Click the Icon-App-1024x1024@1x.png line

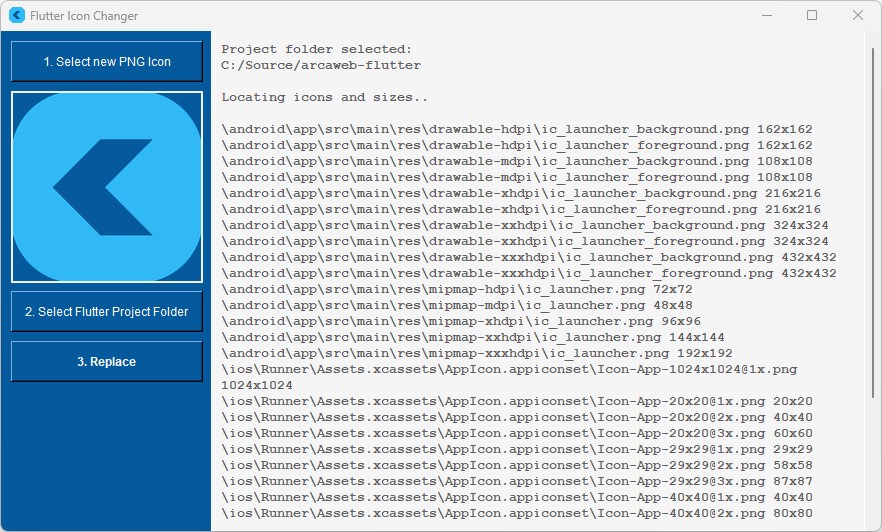coord(509,369)
